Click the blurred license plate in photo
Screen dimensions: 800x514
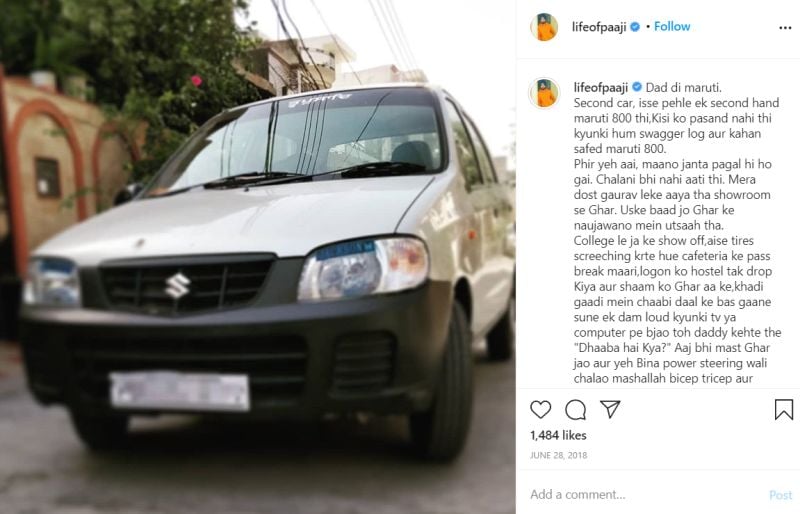[x=180, y=391]
